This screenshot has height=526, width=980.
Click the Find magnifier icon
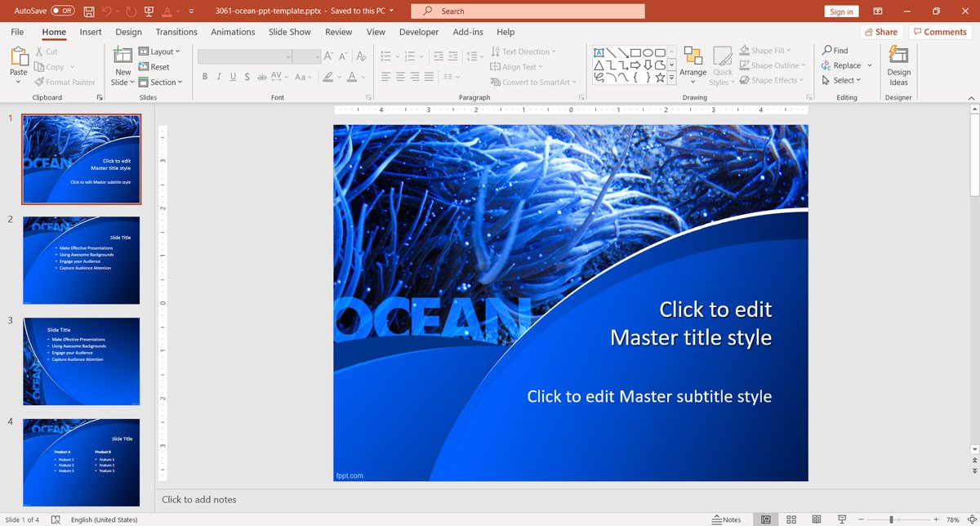pos(827,51)
